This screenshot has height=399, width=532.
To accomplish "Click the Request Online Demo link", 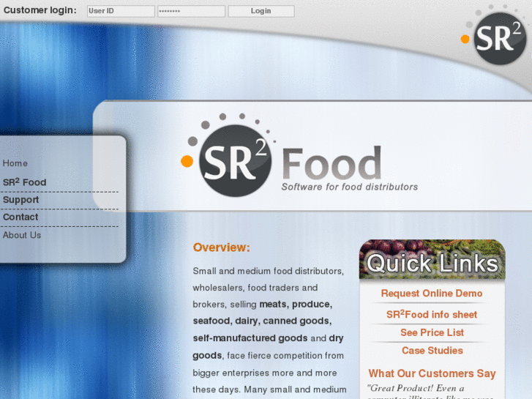I will click(432, 294).
